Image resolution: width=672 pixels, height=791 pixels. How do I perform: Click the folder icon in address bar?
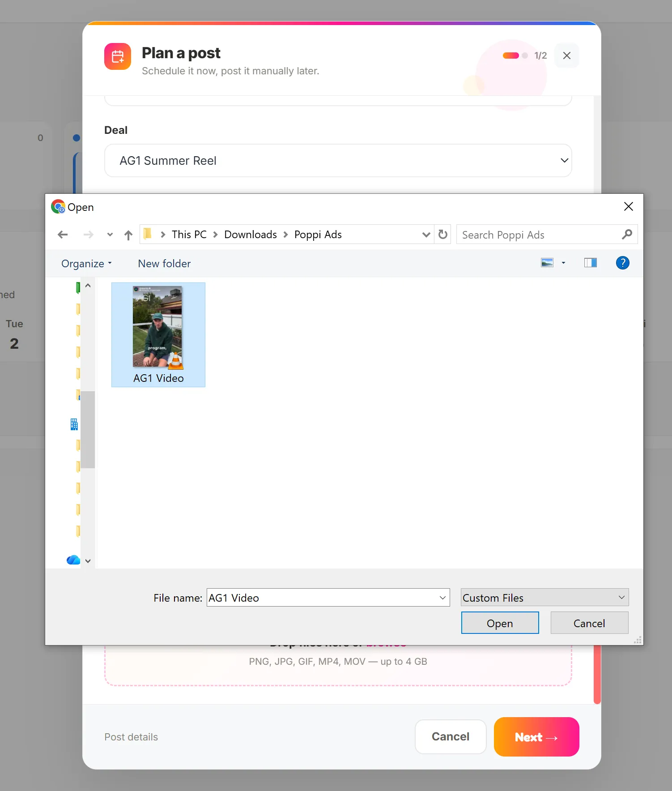coord(147,234)
